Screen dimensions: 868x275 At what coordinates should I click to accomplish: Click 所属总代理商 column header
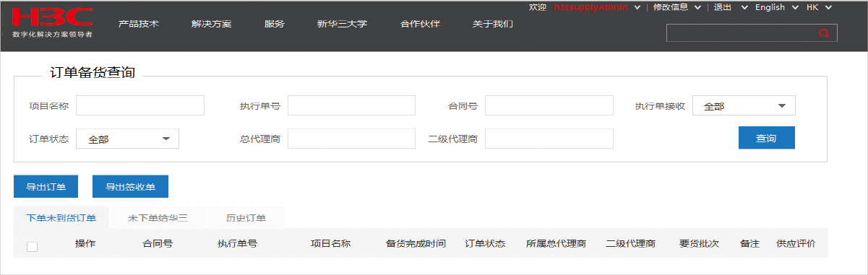556,243
